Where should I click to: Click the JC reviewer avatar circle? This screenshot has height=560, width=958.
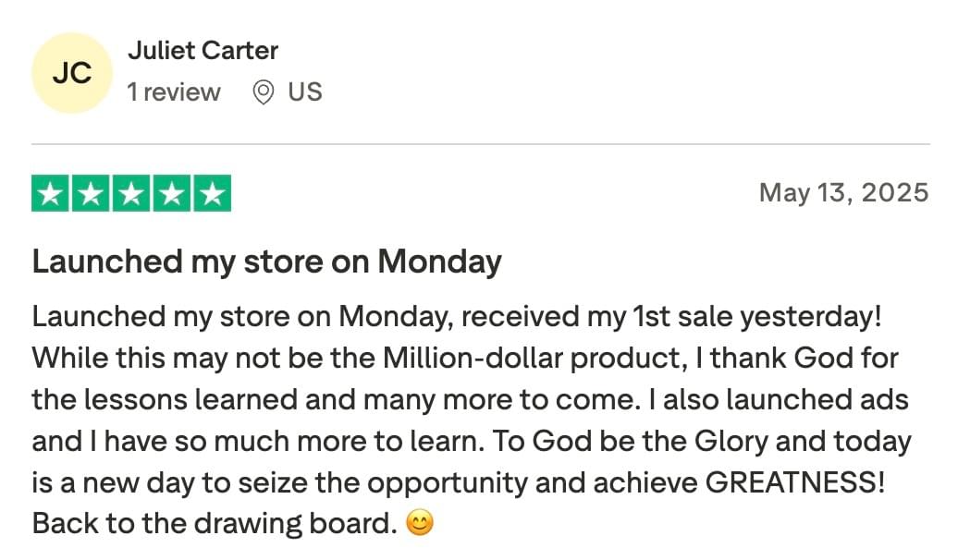pyautogui.click(x=72, y=73)
